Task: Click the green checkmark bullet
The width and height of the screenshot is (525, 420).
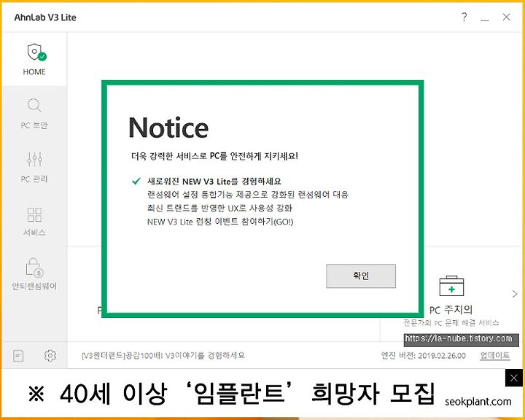Action: 136,182
